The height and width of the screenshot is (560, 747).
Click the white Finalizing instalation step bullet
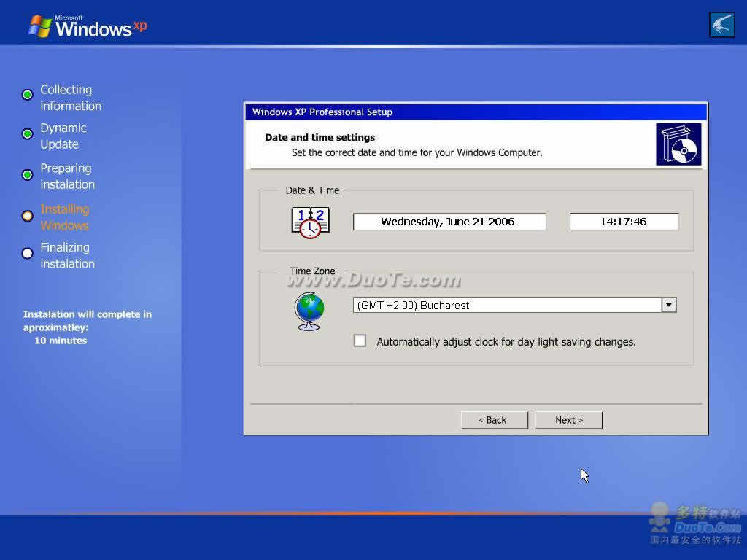point(28,253)
